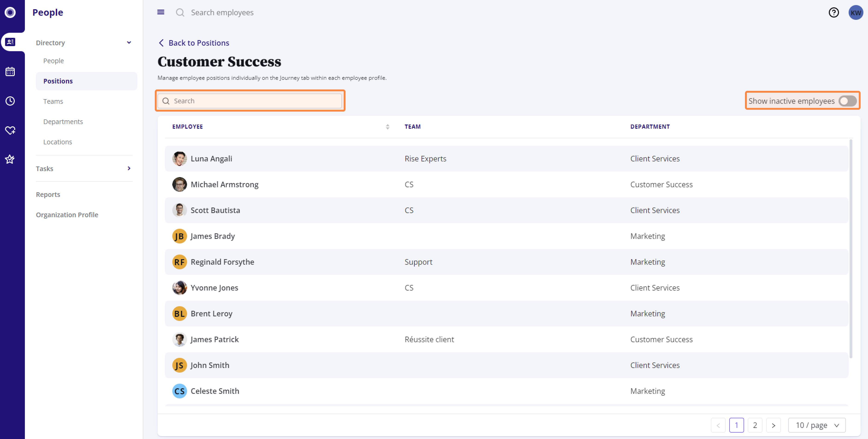The image size is (868, 439).
Task: Expand the Tasks section chevron
Action: (x=129, y=168)
